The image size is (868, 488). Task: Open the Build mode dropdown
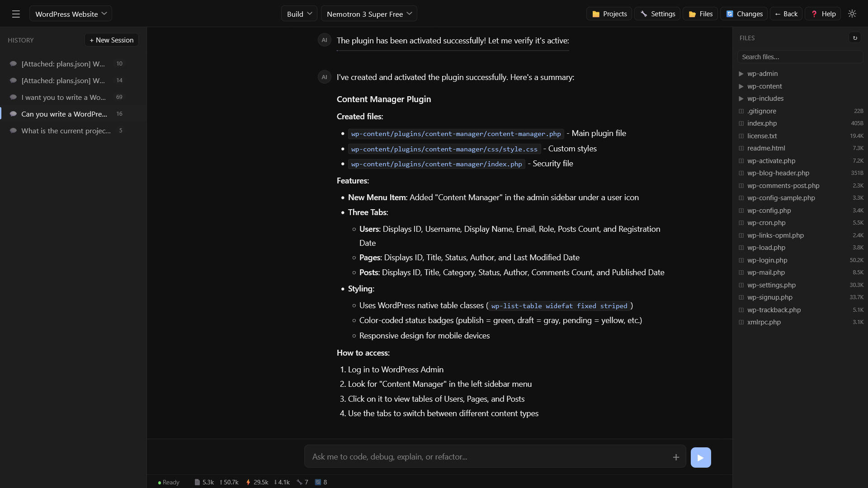click(299, 14)
